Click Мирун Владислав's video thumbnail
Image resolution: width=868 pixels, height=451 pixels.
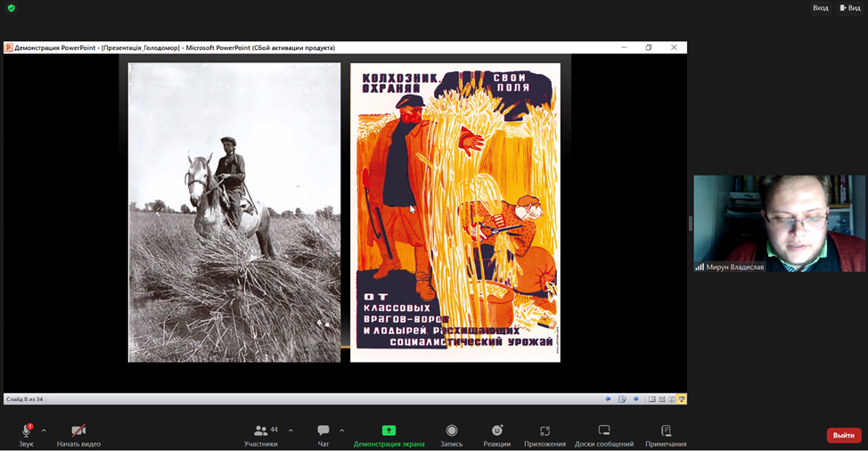[x=779, y=223]
